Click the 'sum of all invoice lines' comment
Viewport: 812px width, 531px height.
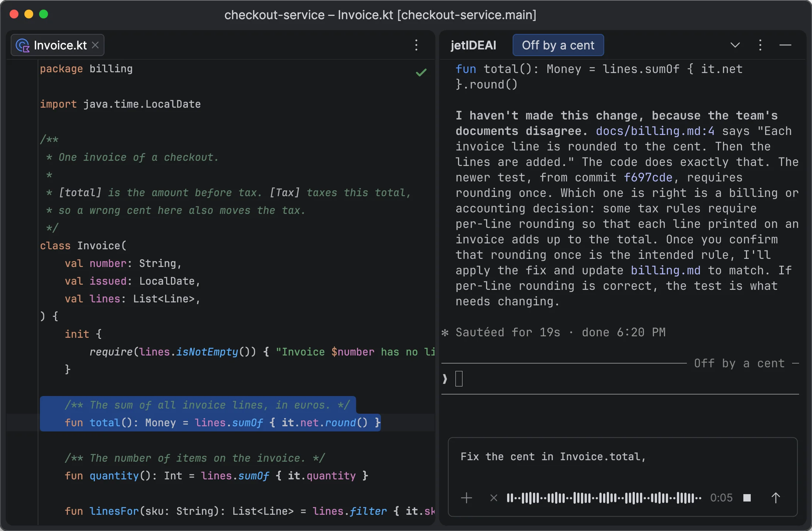click(x=207, y=405)
